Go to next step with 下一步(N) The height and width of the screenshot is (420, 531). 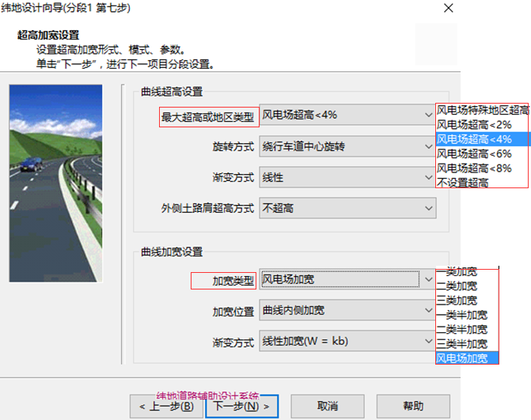242,406
